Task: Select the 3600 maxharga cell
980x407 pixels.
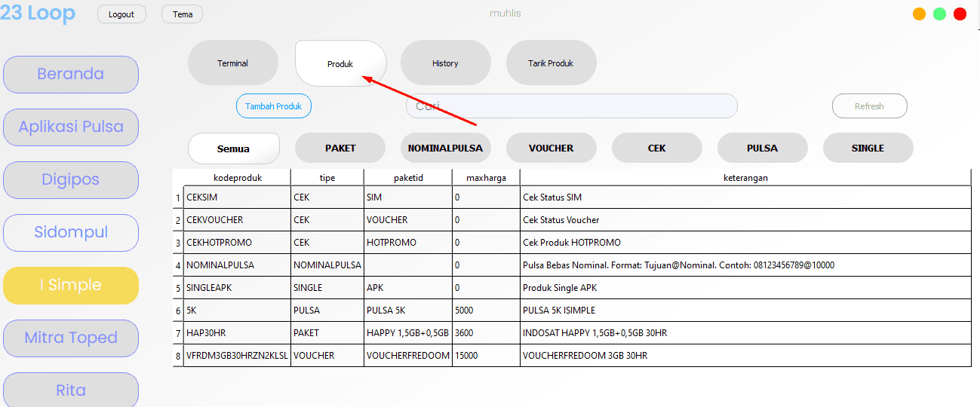Action: (x=486, y=333)
